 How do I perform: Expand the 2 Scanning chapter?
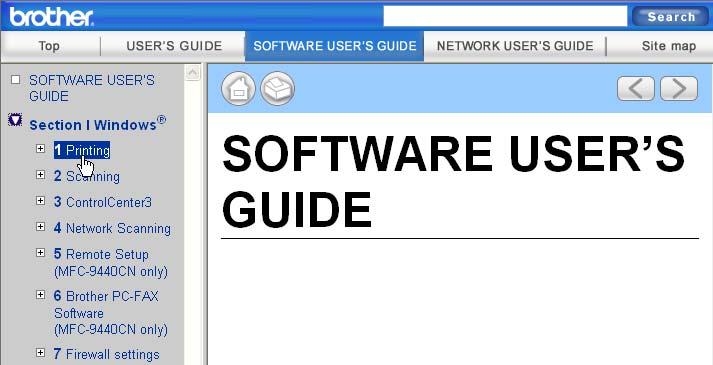(x=40, y=174)
